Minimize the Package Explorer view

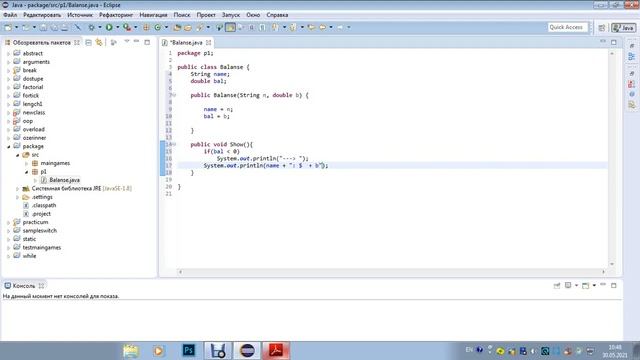pos(137,42)
